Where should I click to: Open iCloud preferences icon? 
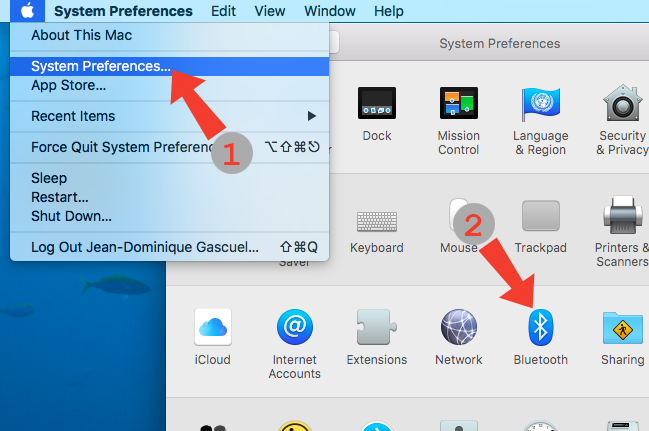pyautogui.click(x=213, y=327)
